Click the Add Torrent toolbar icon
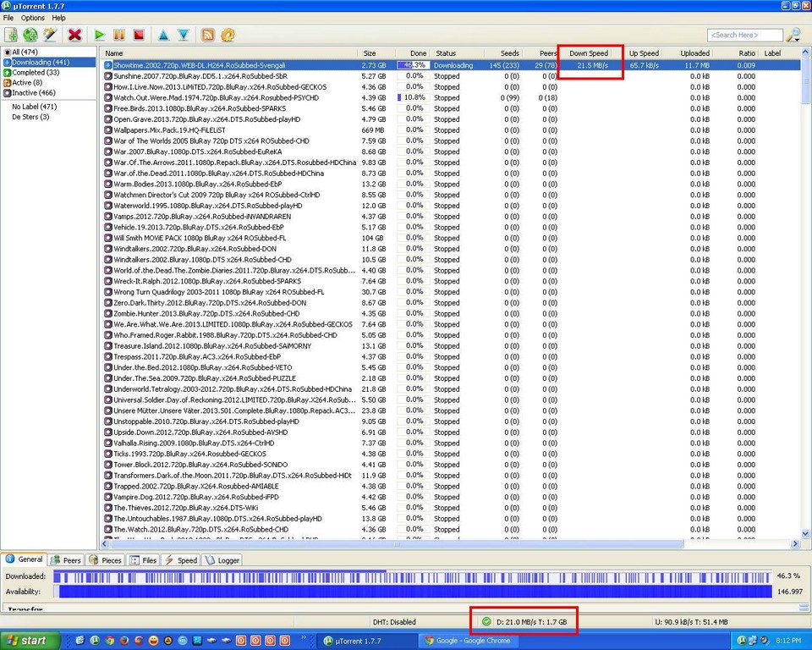Screen dimensions: 812x650 coord(11,35)
